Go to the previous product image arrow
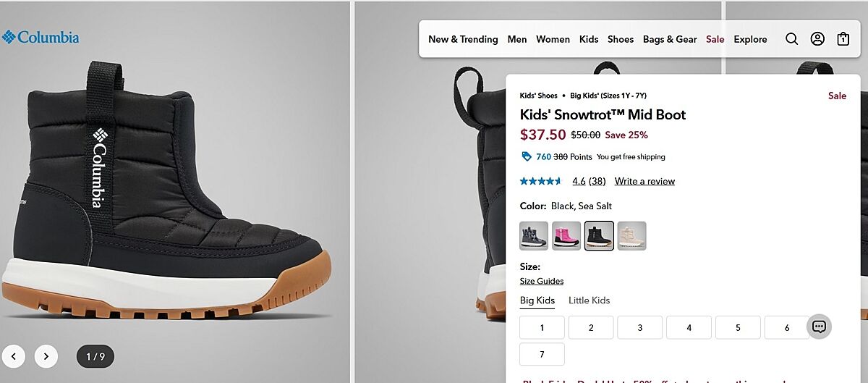This screenshot has width=868, height=383. tap(13, 356)
